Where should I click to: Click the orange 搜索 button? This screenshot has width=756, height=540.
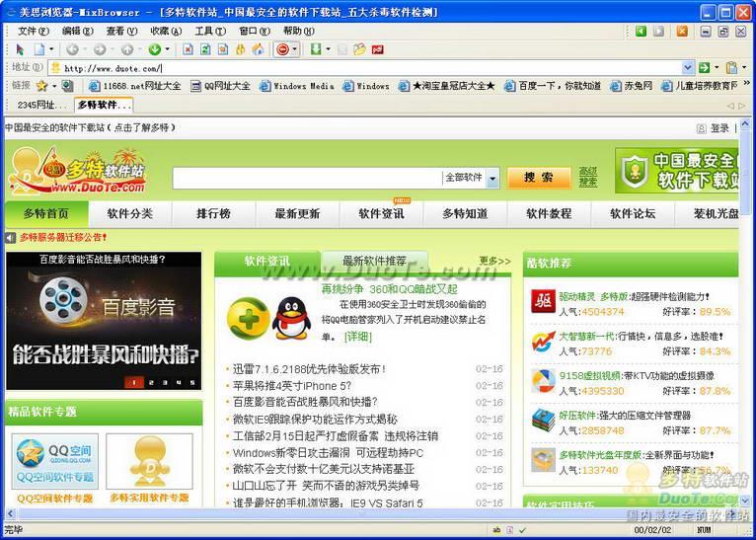(539, 178)
